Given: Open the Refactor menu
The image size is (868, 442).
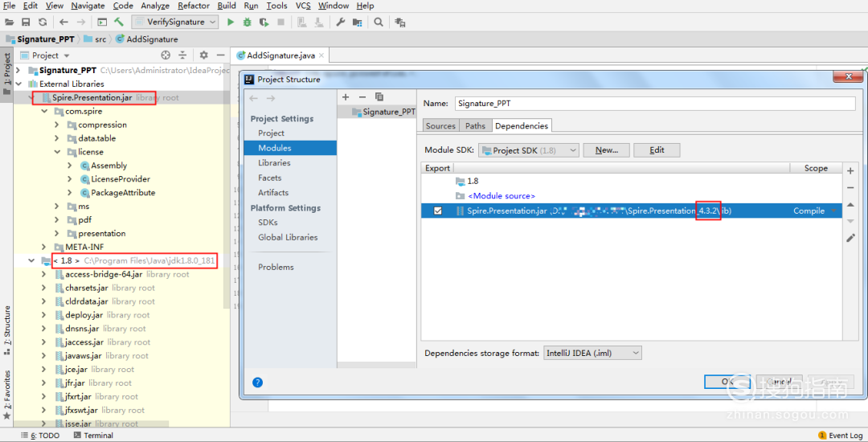Looking at the screenshot, I should [x=194, y=6].
